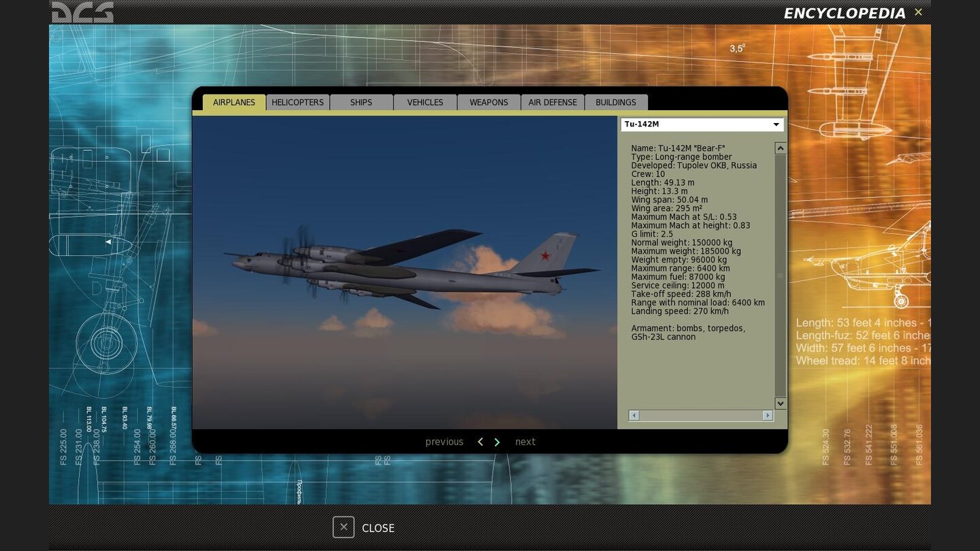Open the Tu-142M aircraft dropdown

[702, 124]
